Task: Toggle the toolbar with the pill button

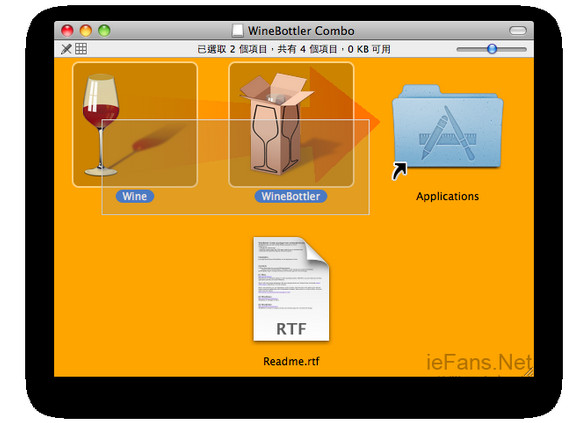Action: pos(518,31)
